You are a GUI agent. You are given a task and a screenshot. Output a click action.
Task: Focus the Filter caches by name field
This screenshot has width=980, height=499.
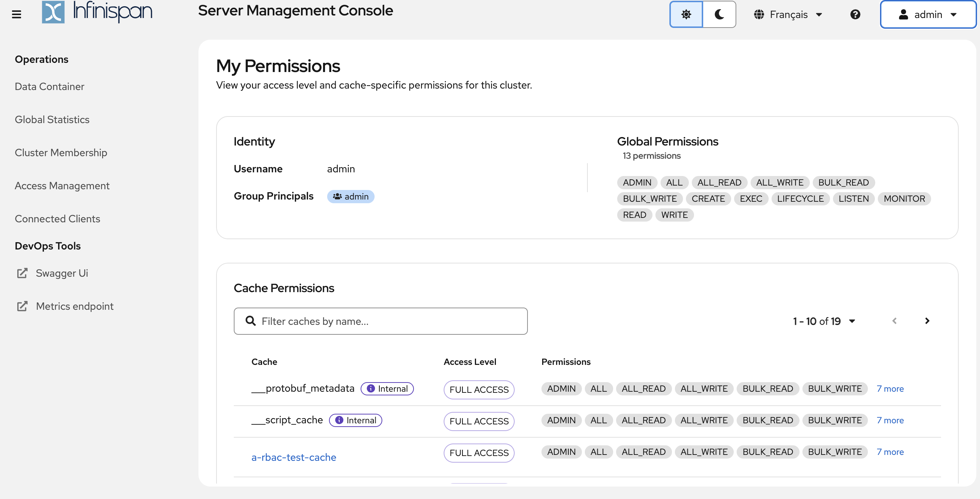click(380, 321)
